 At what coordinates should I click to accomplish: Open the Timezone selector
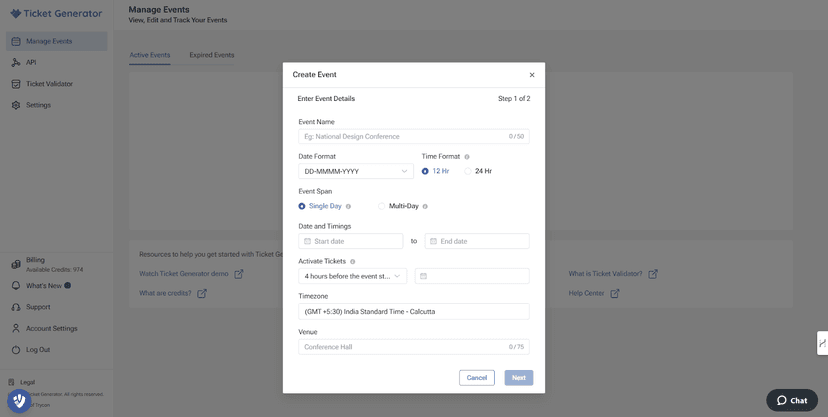(x=413, y=311)
